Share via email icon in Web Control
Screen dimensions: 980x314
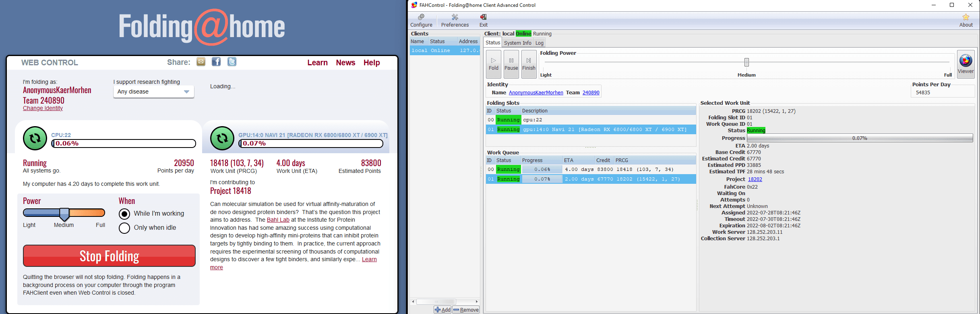pos(201,62)
